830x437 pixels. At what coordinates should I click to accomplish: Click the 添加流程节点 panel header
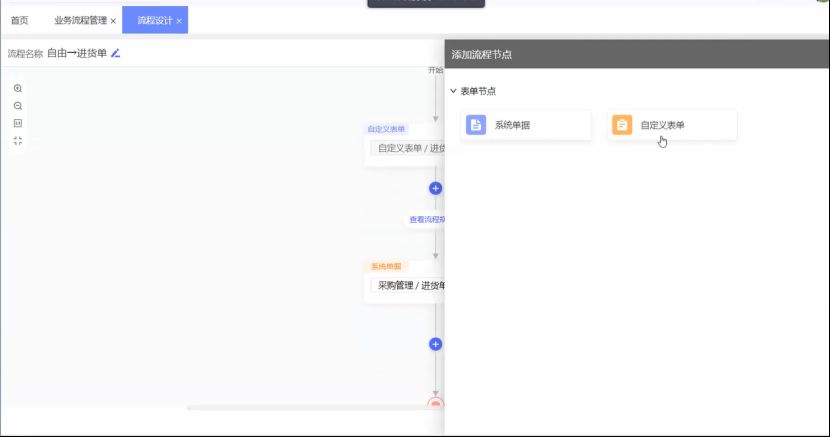tap(637, 54)
